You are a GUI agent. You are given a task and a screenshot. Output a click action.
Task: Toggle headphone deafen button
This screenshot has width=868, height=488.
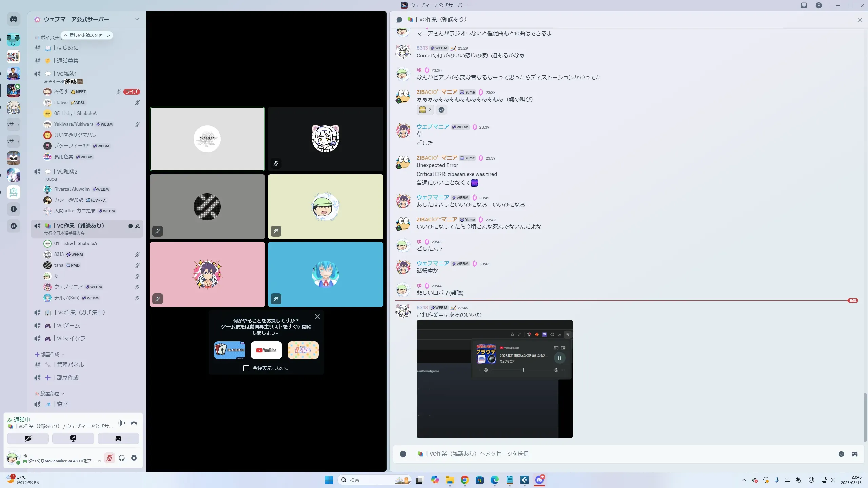point(122,458)
